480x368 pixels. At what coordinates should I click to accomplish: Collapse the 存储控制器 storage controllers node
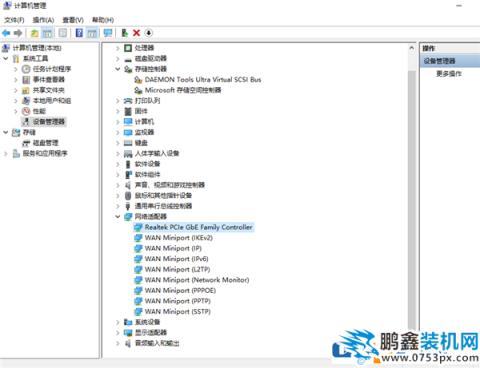[x=118, y=69]
